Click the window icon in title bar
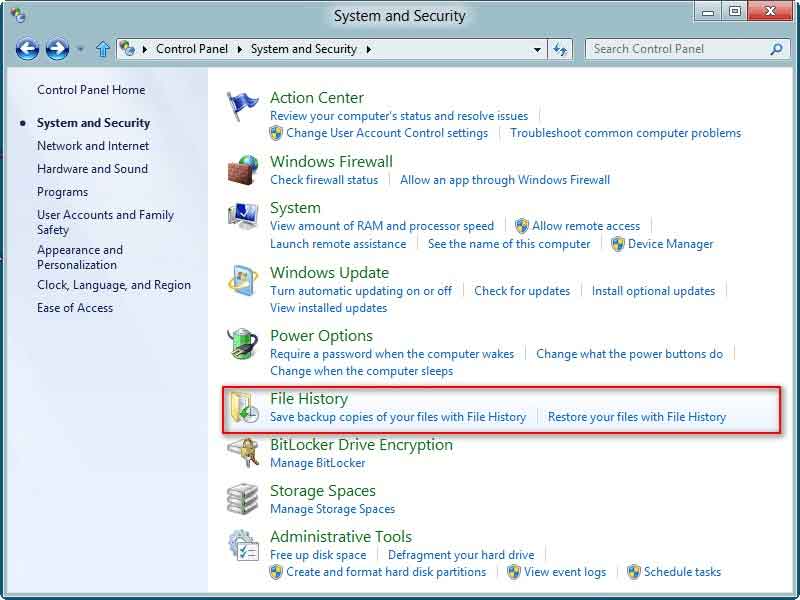The width and height of the screenshot is (800, 600). coord(18,15)
